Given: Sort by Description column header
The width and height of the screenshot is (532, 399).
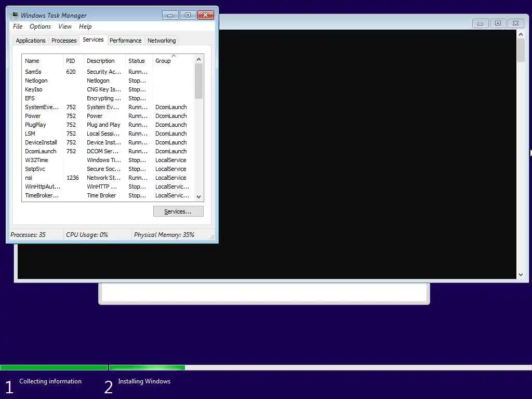Looking at the screenshot, I should point(104,61).
